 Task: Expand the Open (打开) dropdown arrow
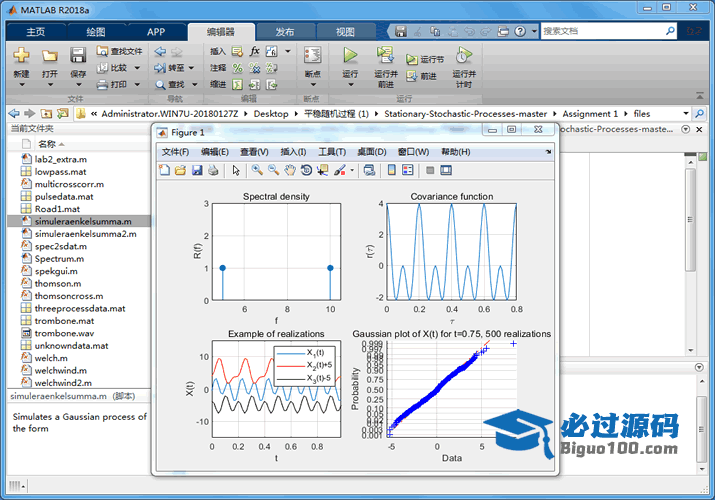pos(50,85)
